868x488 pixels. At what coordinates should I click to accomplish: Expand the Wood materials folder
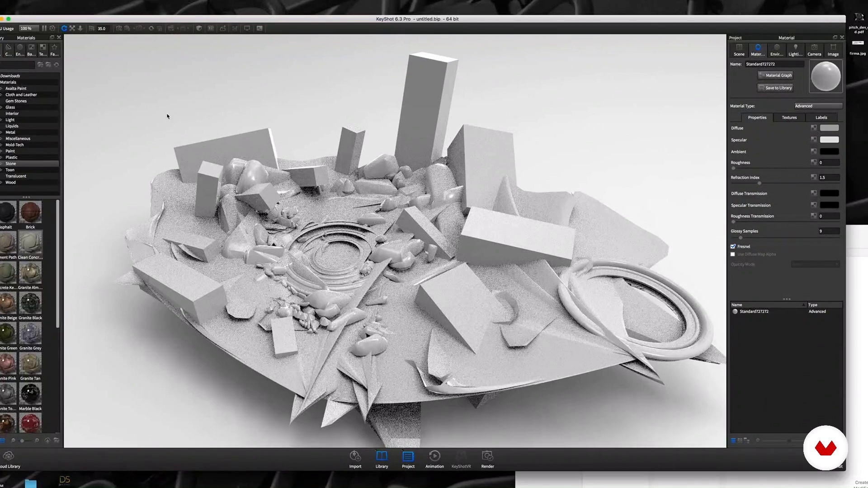click(2, 183)
